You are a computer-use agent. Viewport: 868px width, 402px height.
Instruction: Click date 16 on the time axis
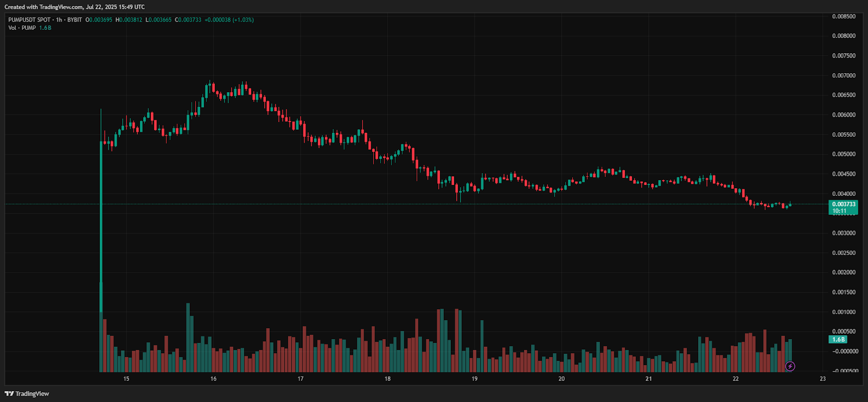(213, 379)
